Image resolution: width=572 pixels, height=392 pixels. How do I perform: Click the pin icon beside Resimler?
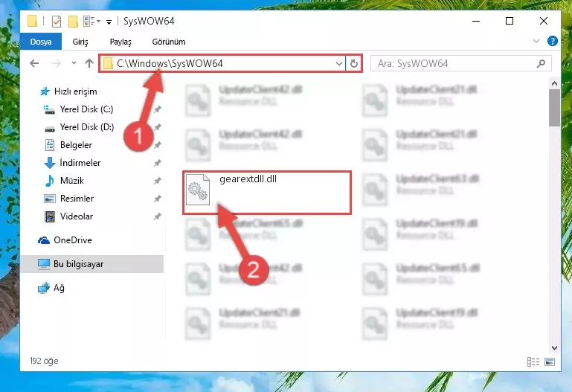click(158, 199)
